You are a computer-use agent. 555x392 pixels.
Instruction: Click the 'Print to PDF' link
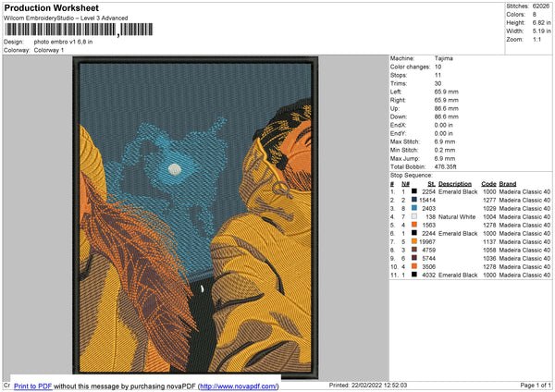33,386
